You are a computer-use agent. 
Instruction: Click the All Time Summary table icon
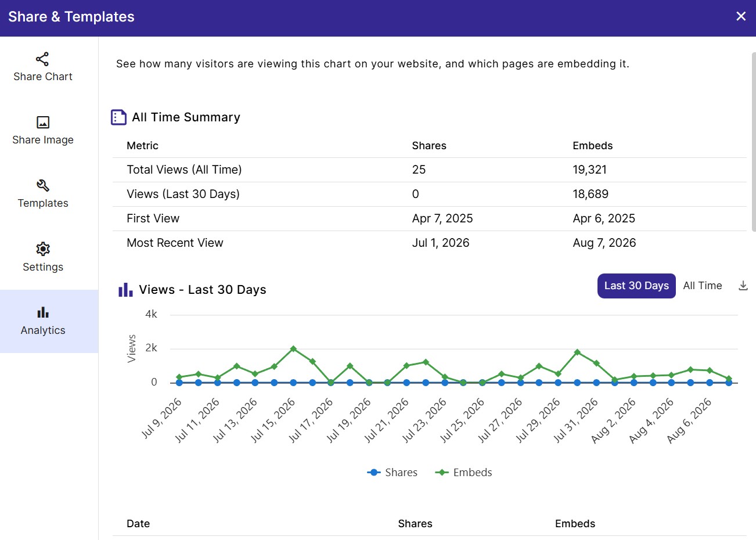pyautogui.click(x=118, y=117)
